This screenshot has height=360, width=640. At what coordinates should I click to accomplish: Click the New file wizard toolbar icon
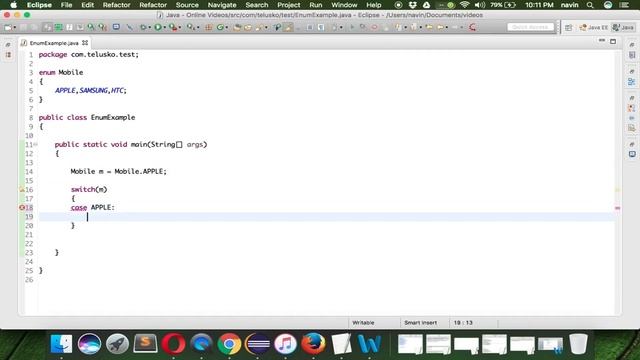click(x=8, y=27)
